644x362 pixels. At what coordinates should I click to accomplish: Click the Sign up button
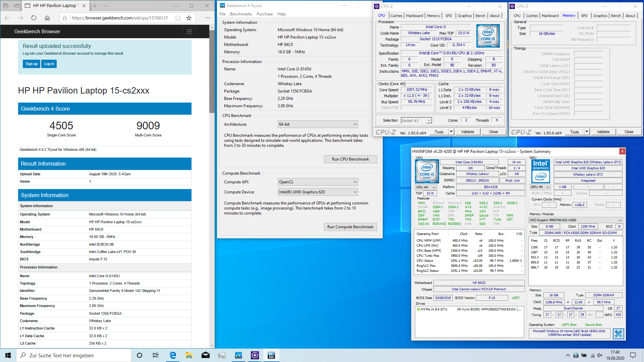point(32,64)
